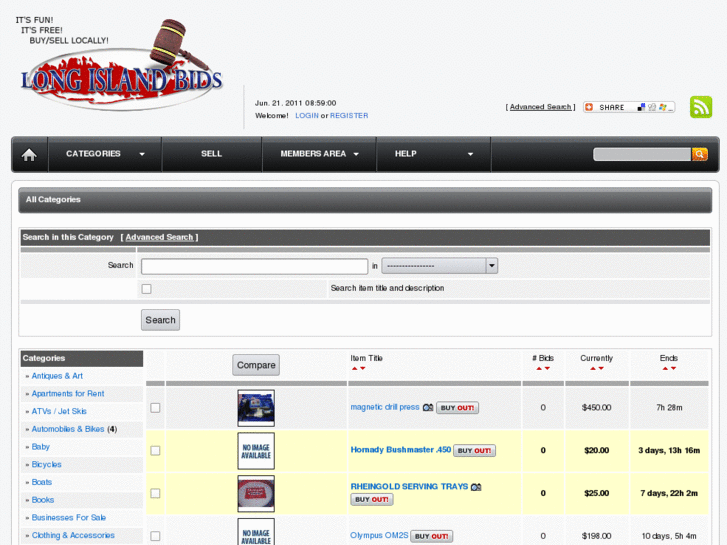Open the Automobiles & Bikes category
Screen dimensions: 727x545
pyautogui.click(x=68, y=429)
